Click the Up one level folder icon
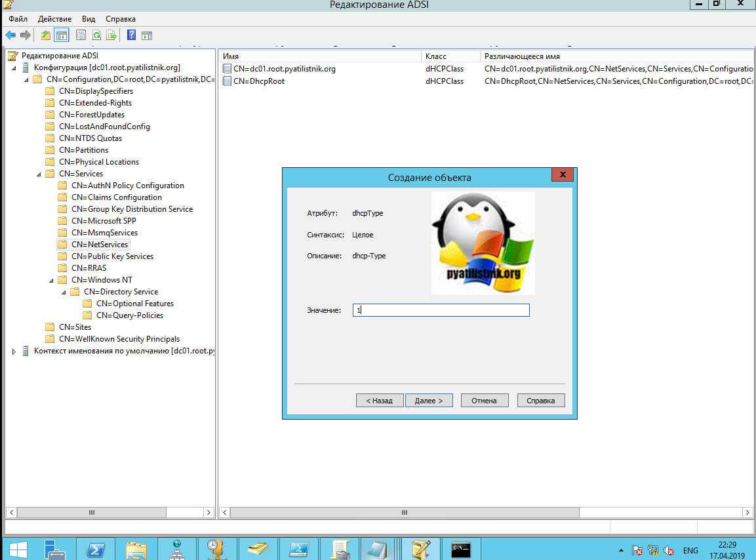Viewport: 756px width, 560px height. [46, 35]
